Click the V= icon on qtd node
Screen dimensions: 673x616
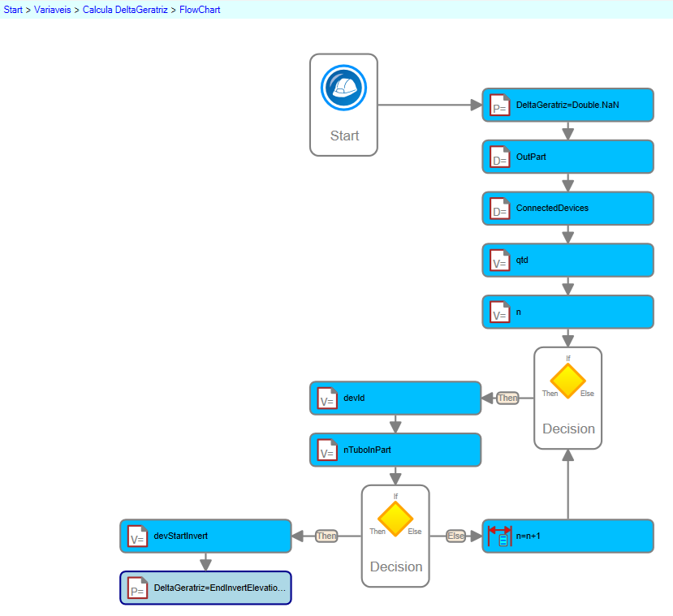[500, 261]
